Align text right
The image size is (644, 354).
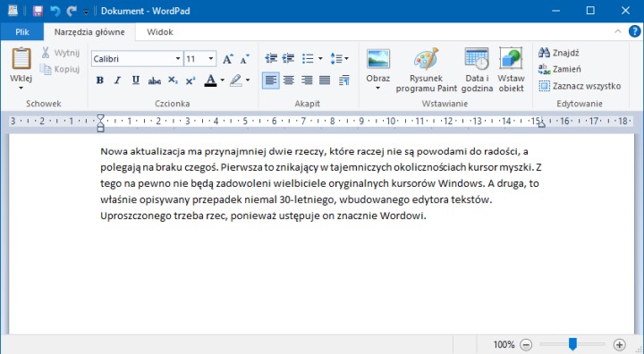[307, 80]
